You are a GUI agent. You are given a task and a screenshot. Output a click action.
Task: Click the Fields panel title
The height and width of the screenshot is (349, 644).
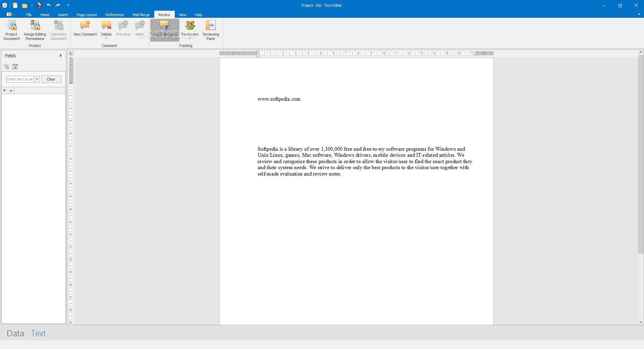point(10,56)
